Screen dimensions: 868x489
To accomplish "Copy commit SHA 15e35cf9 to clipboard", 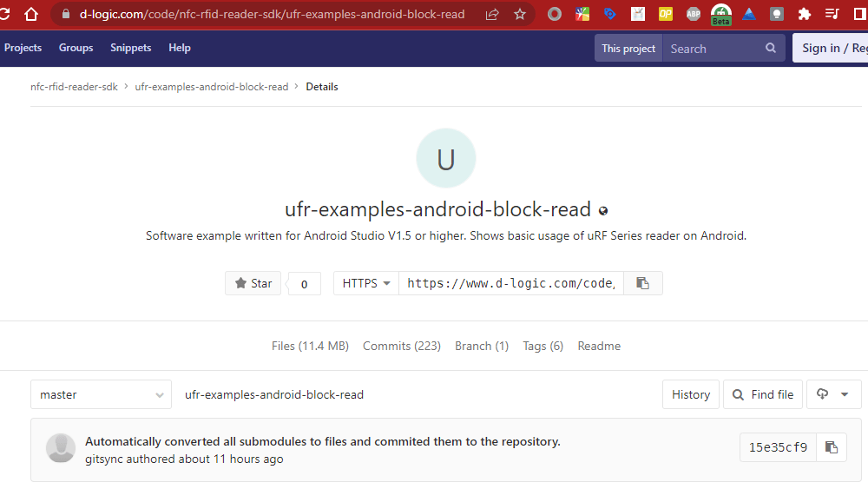I will coord(832,447).
